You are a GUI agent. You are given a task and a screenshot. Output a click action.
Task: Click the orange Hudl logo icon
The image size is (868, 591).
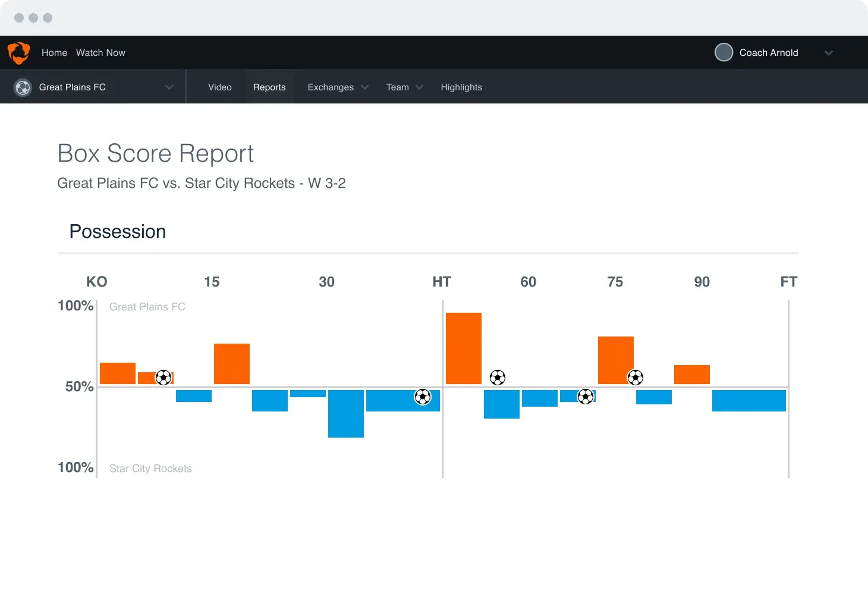click(19, 52)
